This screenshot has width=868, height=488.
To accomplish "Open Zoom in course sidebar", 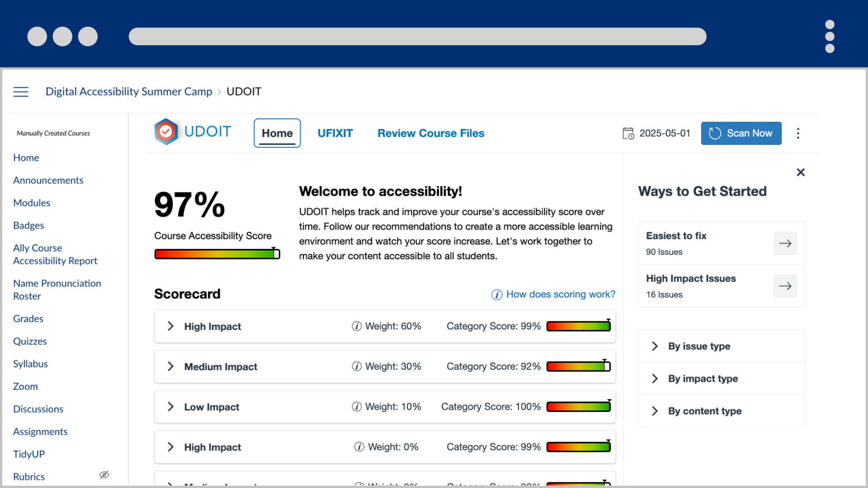I will (25, 386).
